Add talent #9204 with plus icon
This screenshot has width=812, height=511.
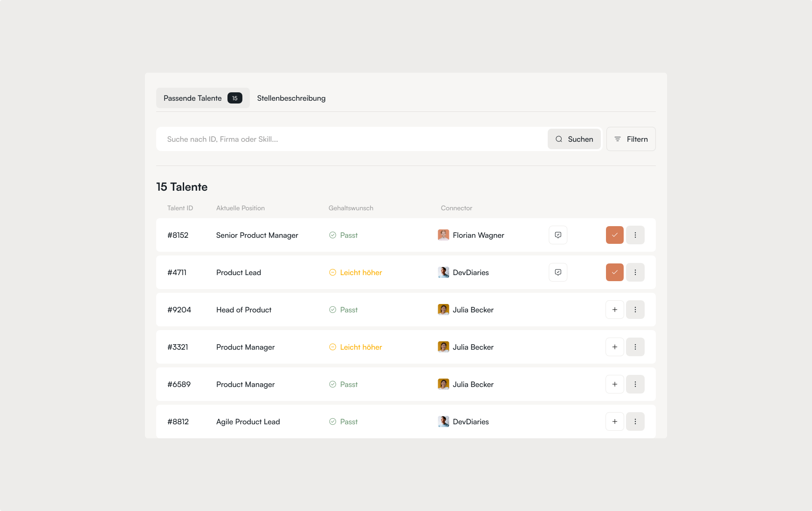coord(614,310)
